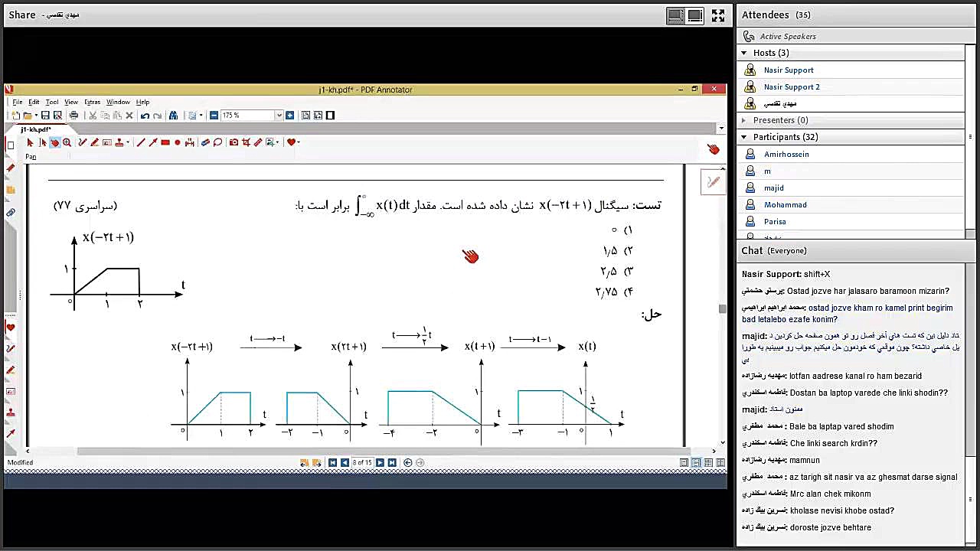Zoom out with the minus button
980x551 pixels.
pyautogui.click(x=214, y=116)
